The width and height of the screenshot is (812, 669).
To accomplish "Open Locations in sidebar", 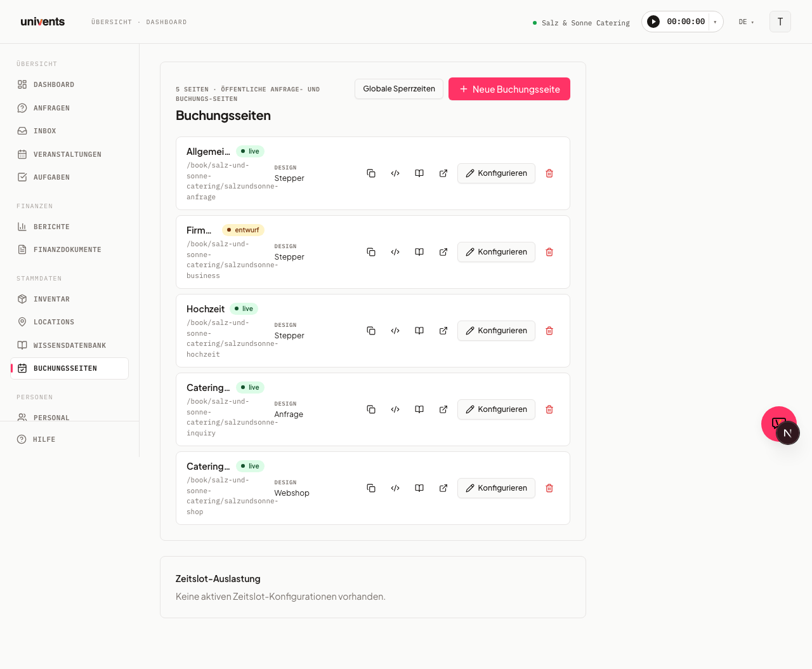I will point(70,322).
